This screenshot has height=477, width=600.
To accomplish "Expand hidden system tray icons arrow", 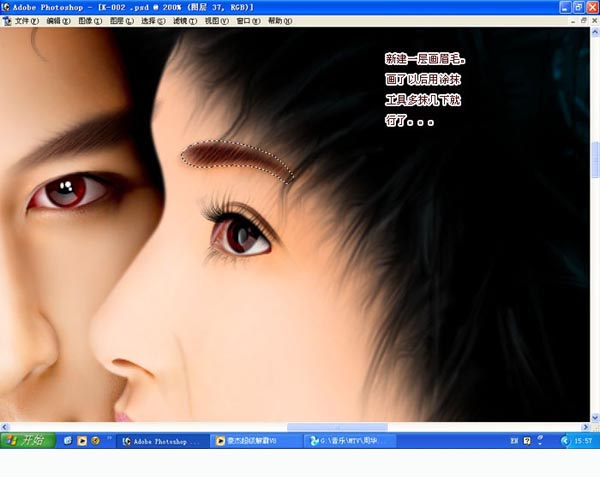I will coord(565,441).
